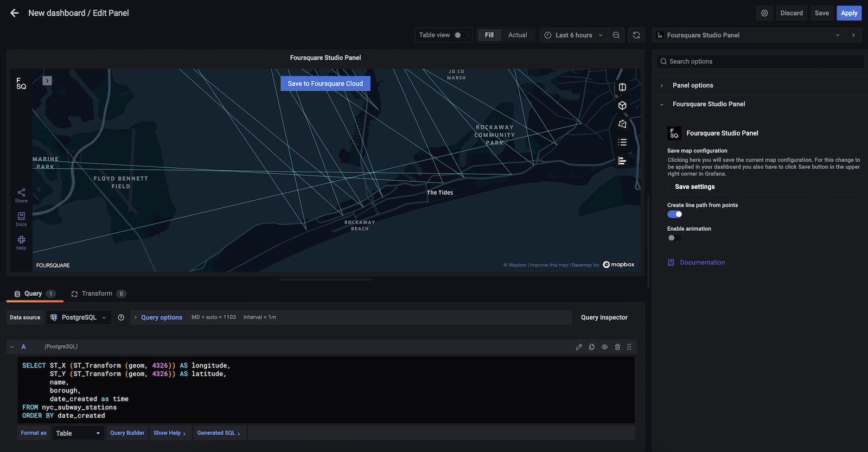Click the Mapbox attribution link

tap(515, 265)
